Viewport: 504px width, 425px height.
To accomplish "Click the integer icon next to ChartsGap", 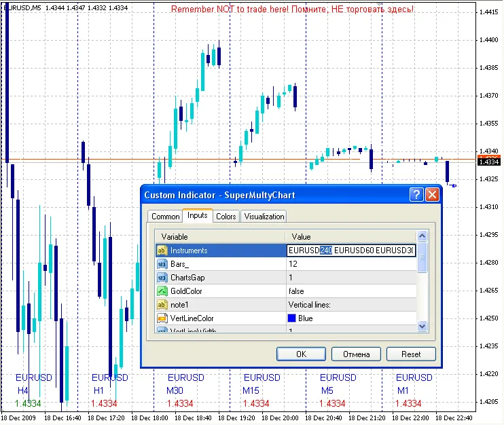I will 162,278.
